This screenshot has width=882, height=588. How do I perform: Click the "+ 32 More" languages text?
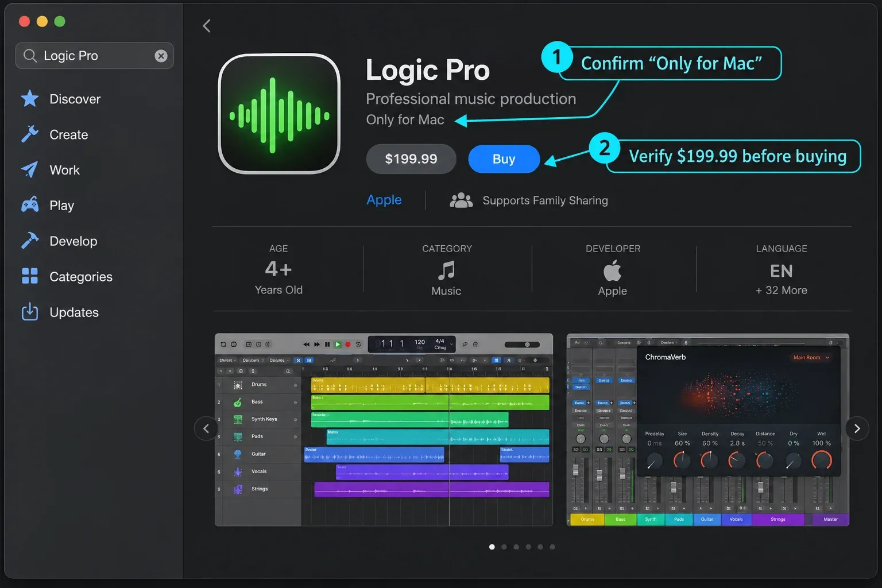(782, 291)
